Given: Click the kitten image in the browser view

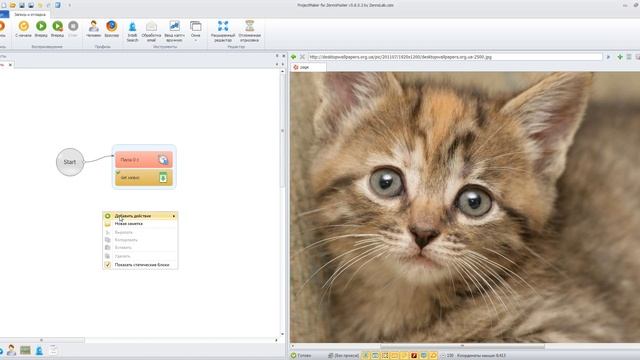Looking at the screenshot, I should point(465,207).
